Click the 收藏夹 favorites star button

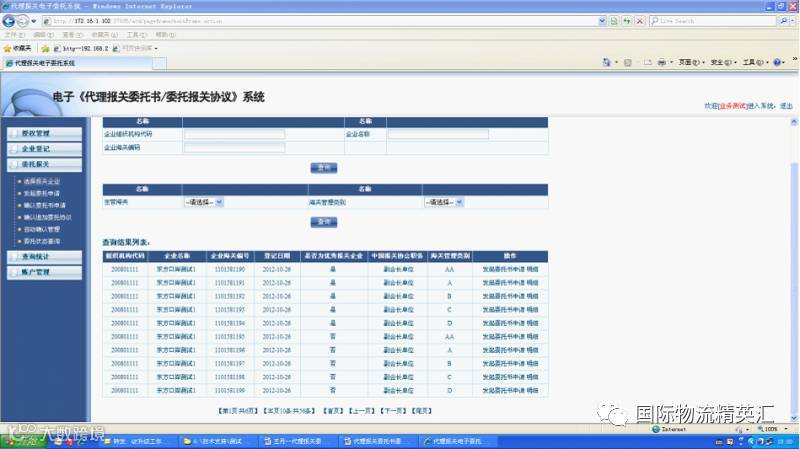[x=17, y=48]
